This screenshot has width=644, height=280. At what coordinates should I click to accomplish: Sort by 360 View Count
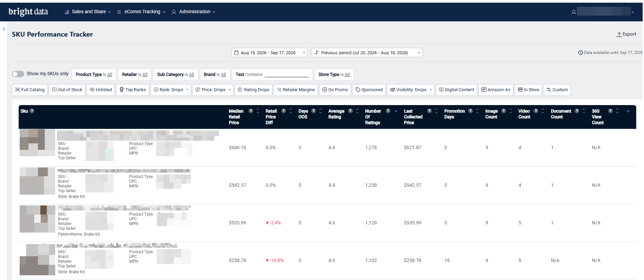pyautogui.click(x=617, y=111)
